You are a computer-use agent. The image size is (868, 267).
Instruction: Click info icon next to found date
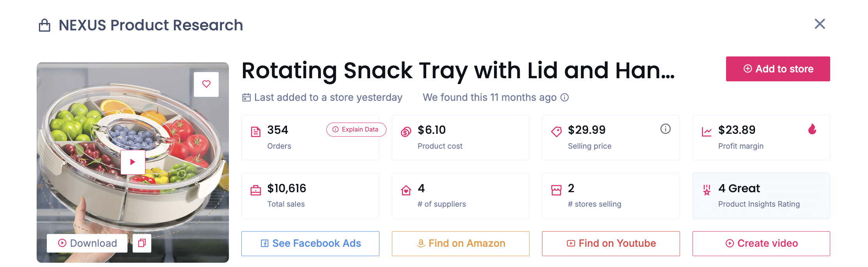(x=565, y=97)
